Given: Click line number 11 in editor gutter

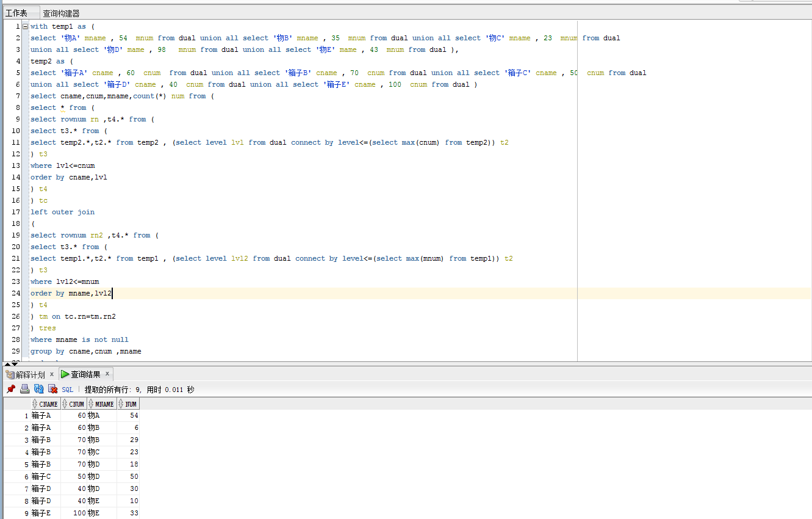Looking at the screenshot, I should 16,142.
